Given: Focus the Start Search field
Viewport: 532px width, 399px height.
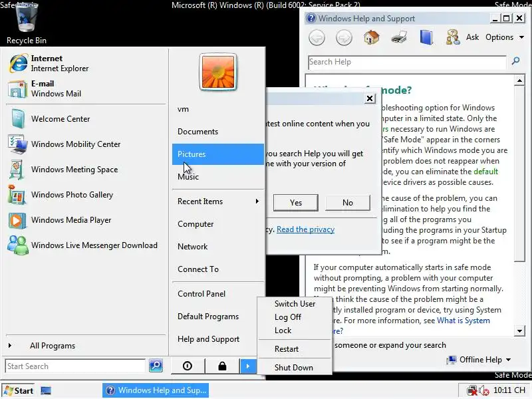Looking at the screenshot, I should click(x=75, y=366).
